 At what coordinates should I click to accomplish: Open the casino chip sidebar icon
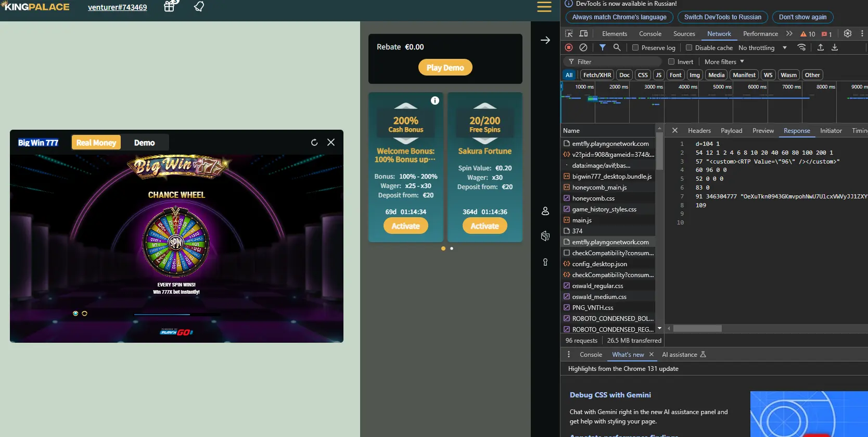click(545, 236)
